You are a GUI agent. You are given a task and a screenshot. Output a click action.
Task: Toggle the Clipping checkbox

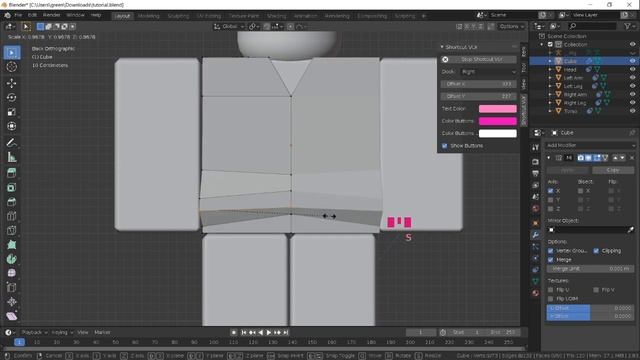pos(596,251)
